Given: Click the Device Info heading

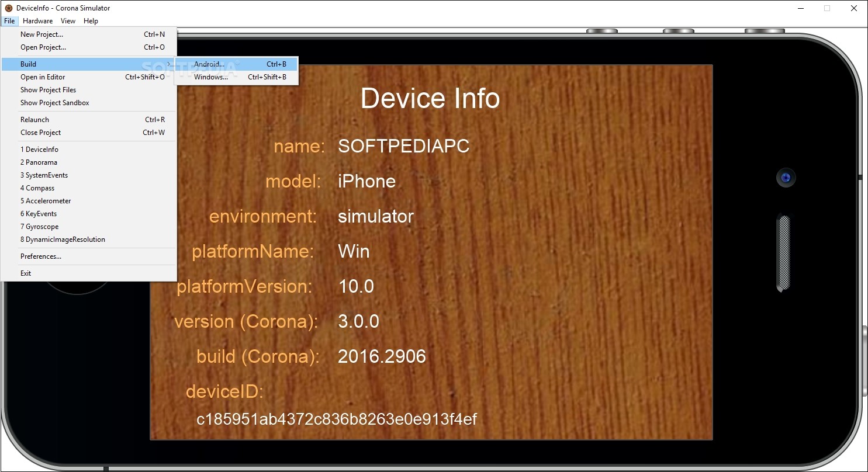Looking at the screenshot, I should tap(430, 98).
